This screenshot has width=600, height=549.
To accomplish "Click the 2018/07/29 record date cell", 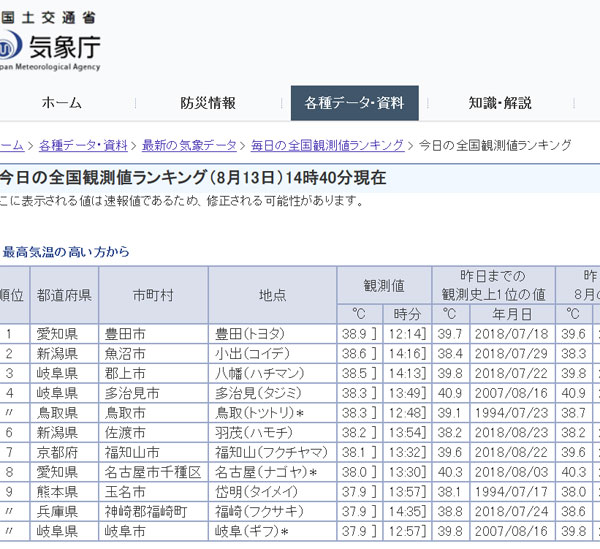I will pyautogui.click(x=513, y=354).
